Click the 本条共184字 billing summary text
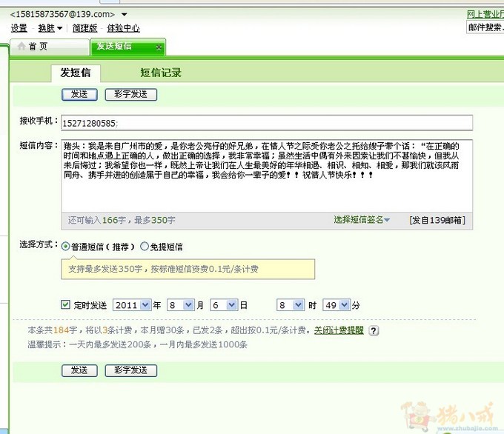This screenshot has width=504, height=434. click(x=169, y=330)
